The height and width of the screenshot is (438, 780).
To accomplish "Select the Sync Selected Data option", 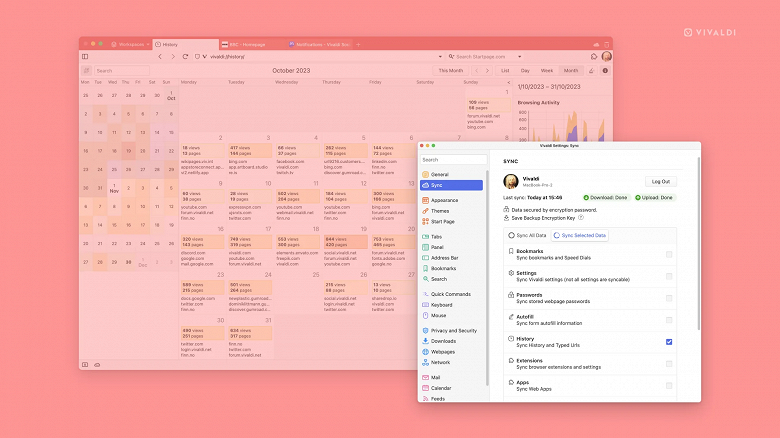I will click(x=580, y=235).
